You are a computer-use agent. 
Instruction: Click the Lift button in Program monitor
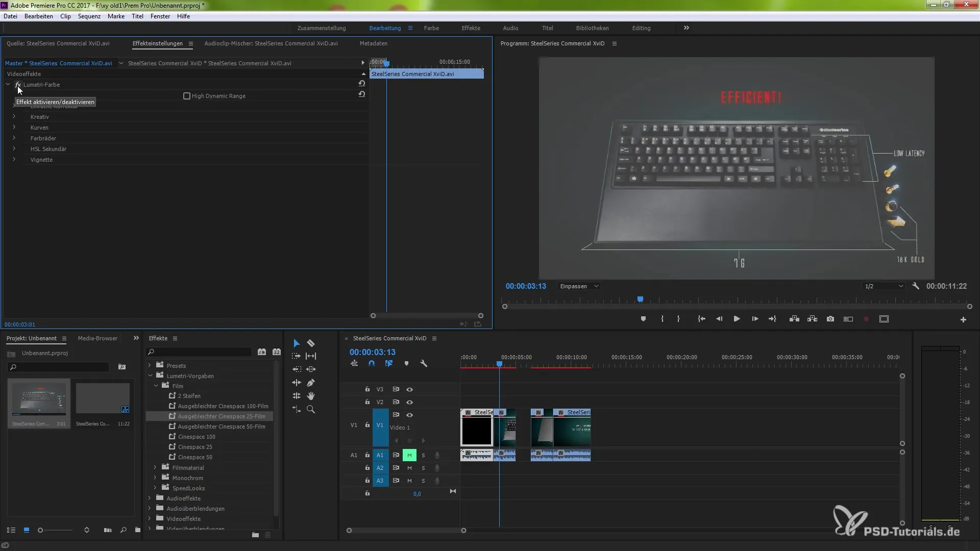794,319
